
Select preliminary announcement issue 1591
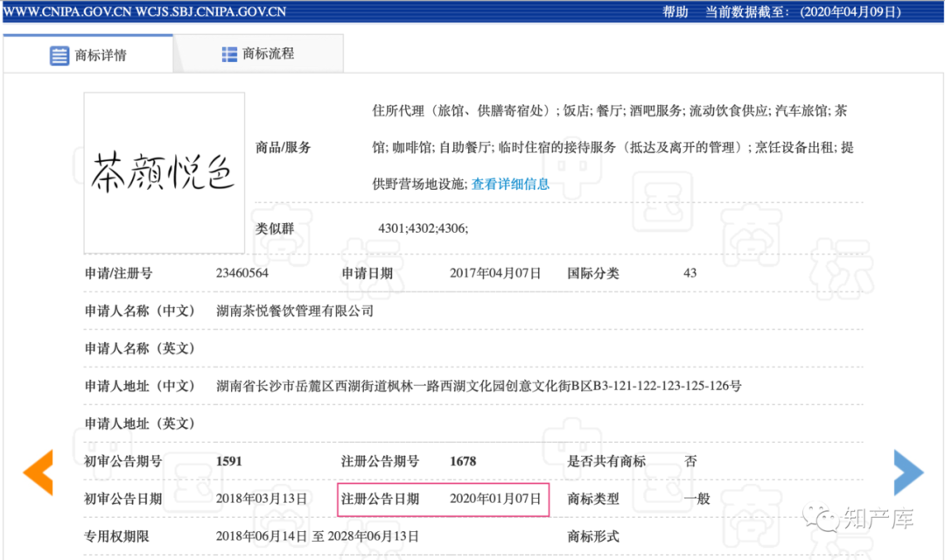228,461
